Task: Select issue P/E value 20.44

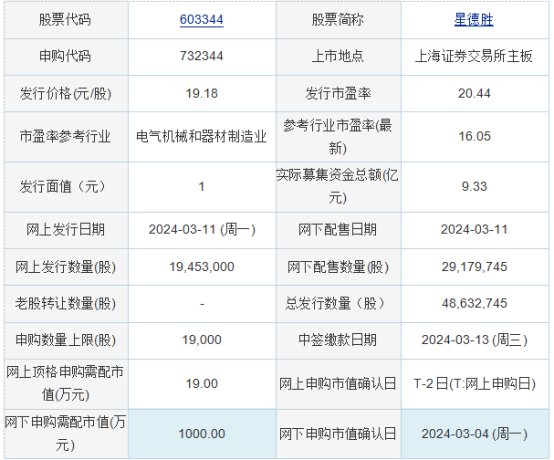Action: pyautogui.click(x=474, y=93)
